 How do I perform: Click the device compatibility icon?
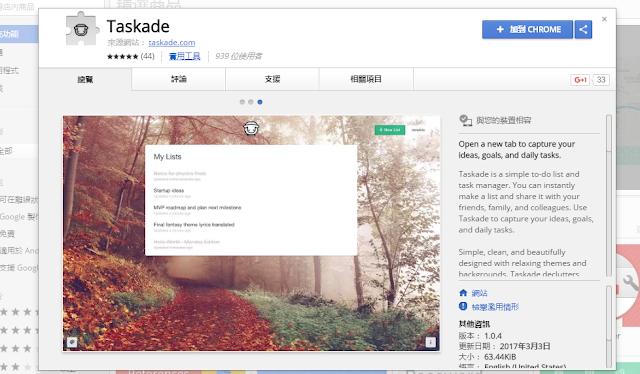pos(465,120)
